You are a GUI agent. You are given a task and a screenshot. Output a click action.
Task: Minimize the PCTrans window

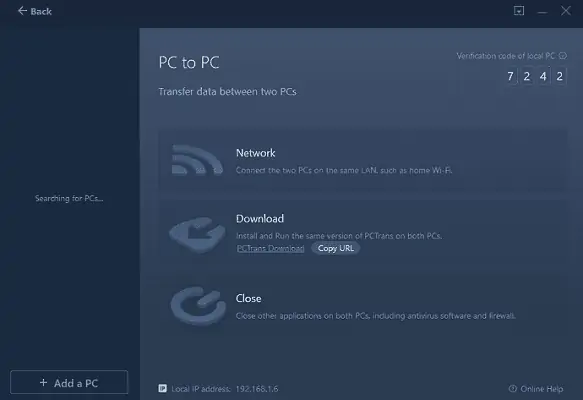coord(542,12)
